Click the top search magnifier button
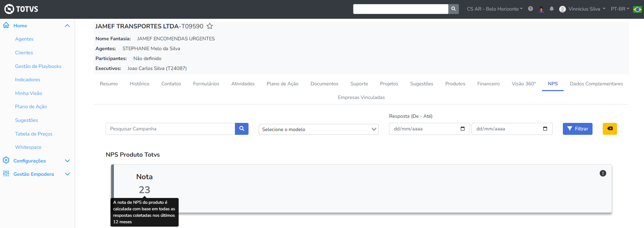Image resolution: width=644 pixels, height=228 pixels. pos(453,9)
